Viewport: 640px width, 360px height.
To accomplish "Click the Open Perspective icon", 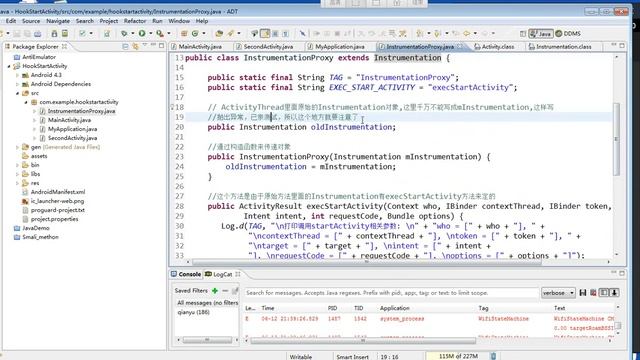I will click(x=522, y=33).
